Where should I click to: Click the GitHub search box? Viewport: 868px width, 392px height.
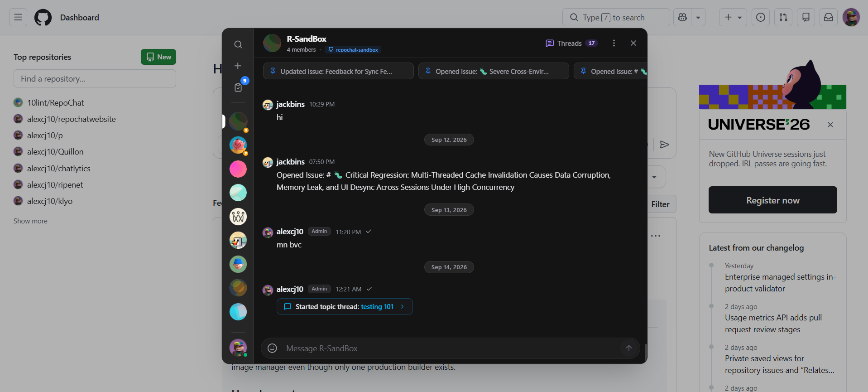click(x=616, y=17)
